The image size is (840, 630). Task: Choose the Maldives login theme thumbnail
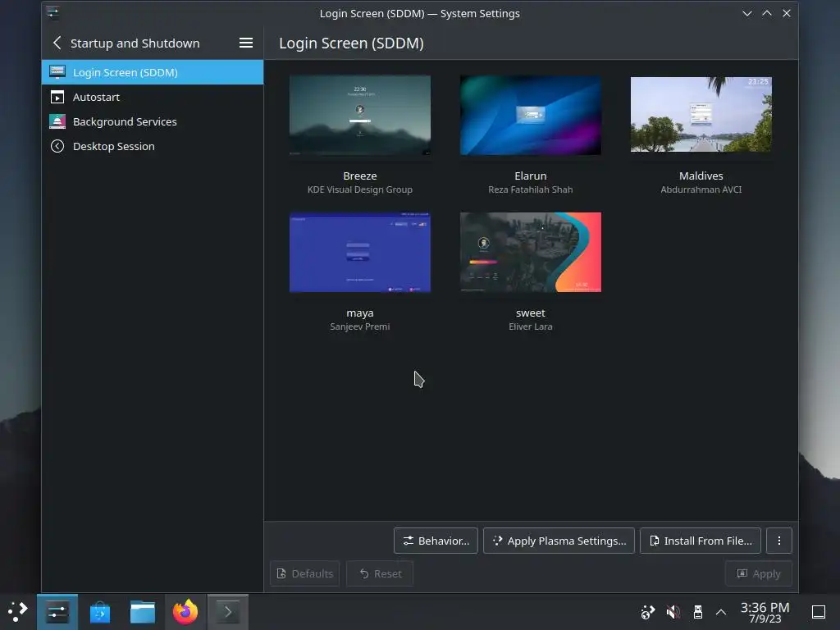coord(701,114)
